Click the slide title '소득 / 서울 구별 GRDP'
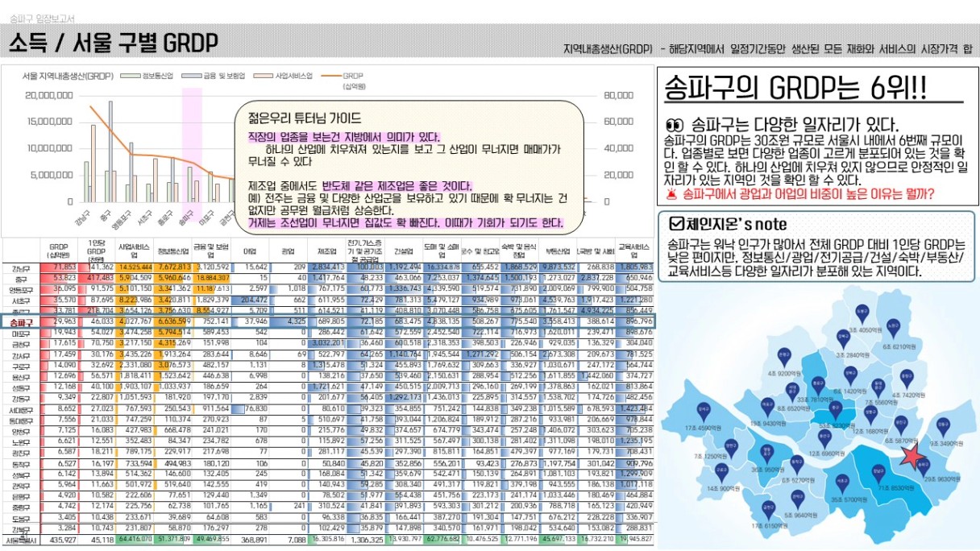Screen dimensions: 980x551 [x=114, y=43]
